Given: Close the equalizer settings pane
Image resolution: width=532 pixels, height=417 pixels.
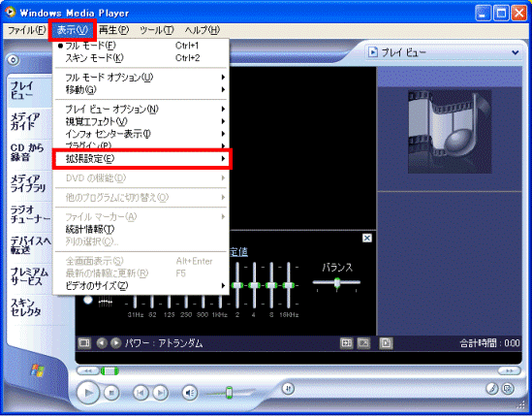Looking at the screenshot, I should pos(366,238).
